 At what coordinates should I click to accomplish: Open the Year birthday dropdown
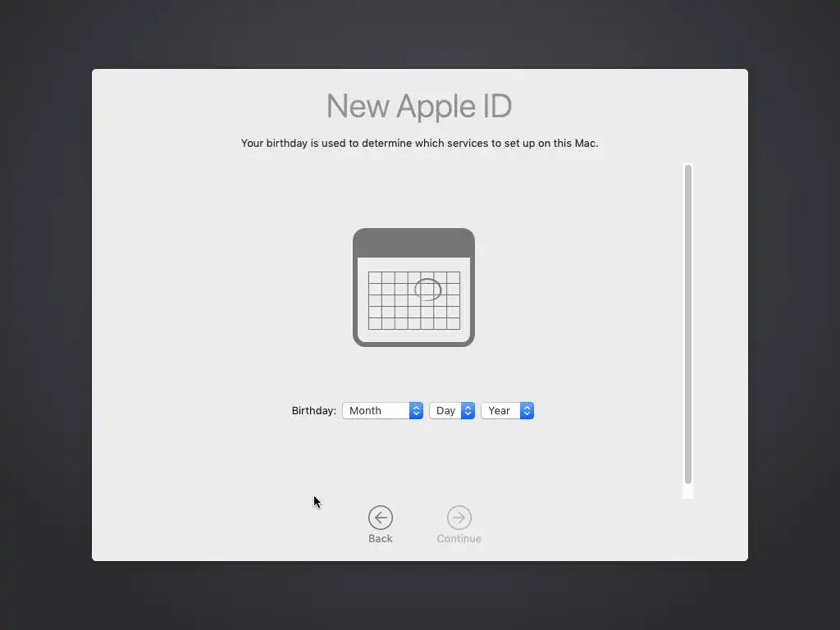[507, 410]
